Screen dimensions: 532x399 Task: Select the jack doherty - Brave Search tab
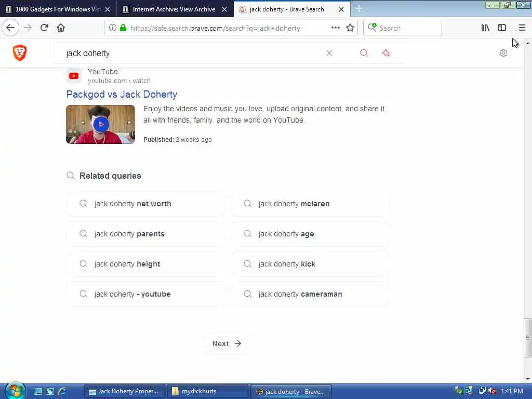[x=287, y=9]
